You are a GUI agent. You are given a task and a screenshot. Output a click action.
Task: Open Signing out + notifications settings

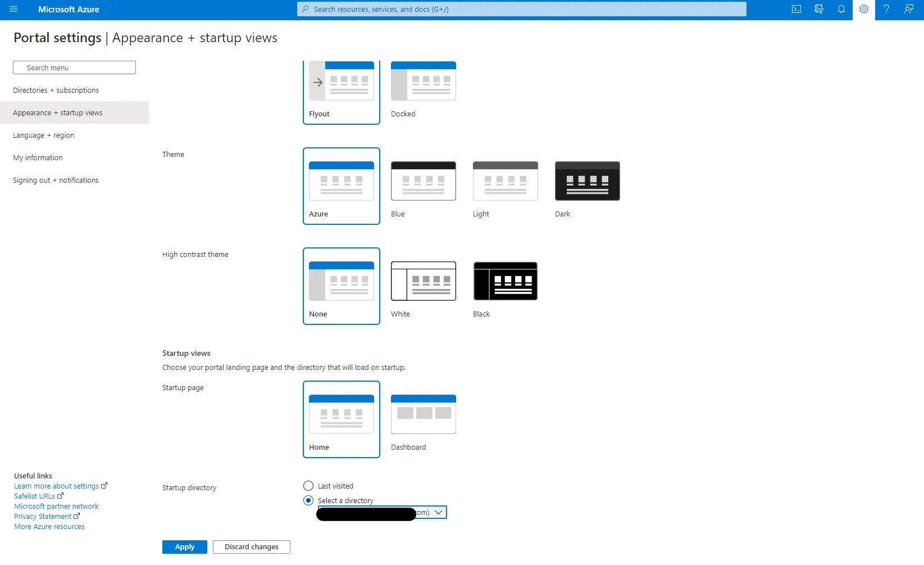pyautogui.click(x=74, y=180)
